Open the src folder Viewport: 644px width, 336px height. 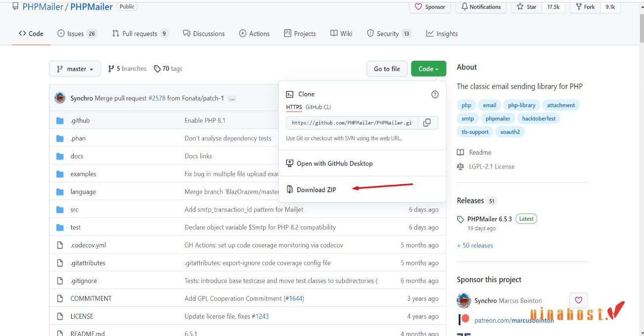point(74,209)
